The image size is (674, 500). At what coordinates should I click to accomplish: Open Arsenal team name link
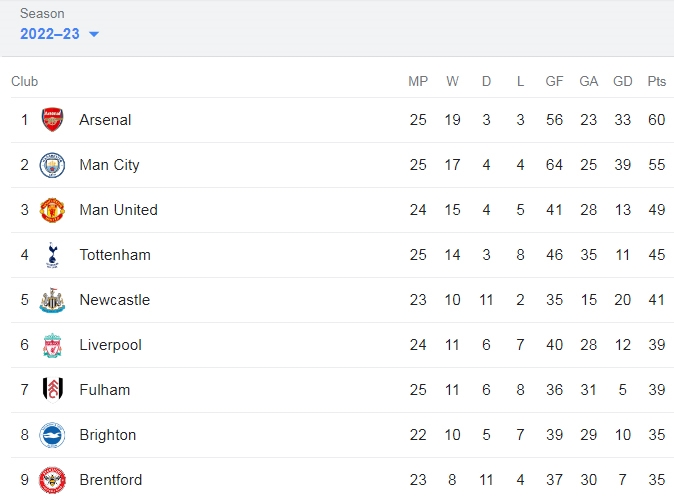tap(105, 120)
